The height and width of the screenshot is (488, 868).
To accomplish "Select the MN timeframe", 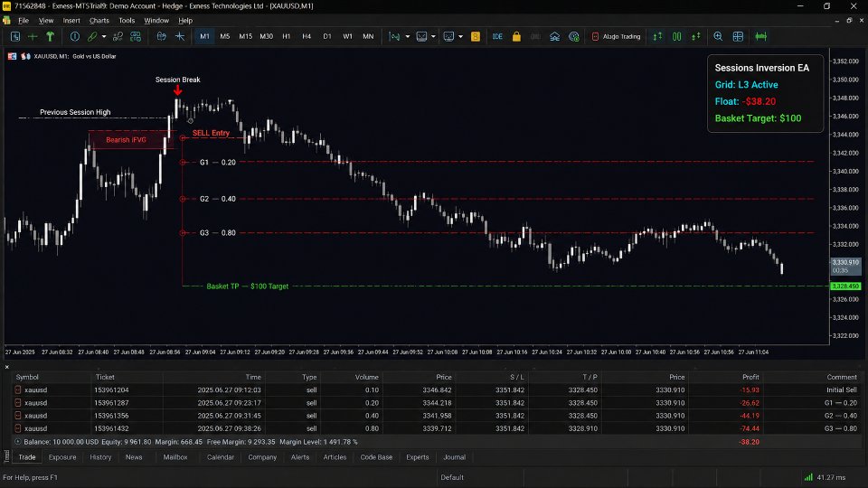I will click(368, 36).
